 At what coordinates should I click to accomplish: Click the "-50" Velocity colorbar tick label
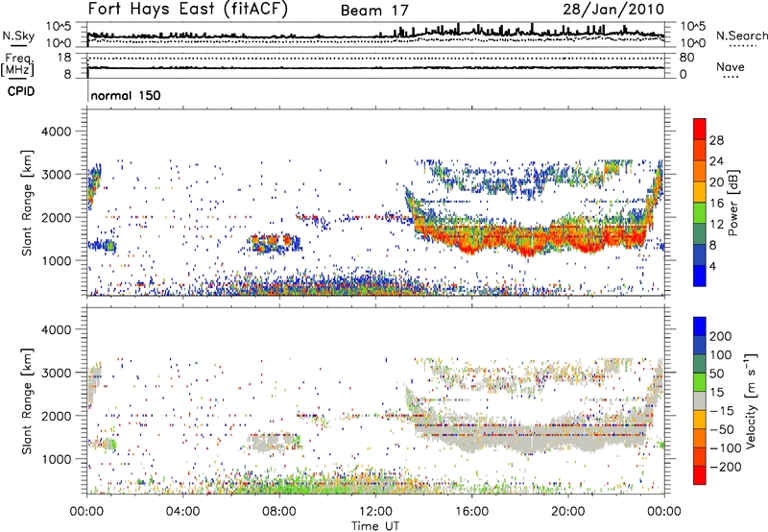724,429
